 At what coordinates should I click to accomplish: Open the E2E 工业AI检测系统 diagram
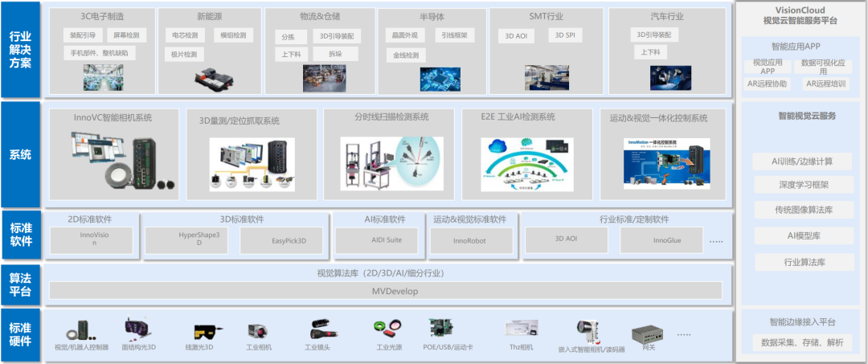527,164
